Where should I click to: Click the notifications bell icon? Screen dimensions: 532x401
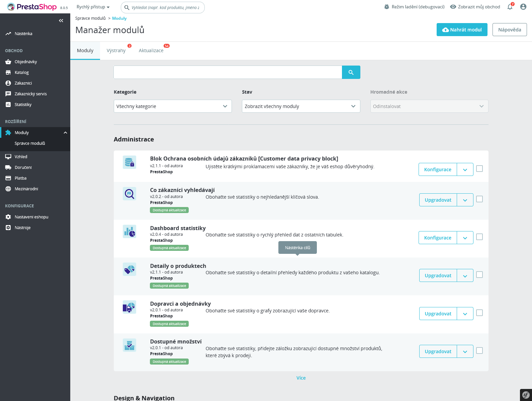[x=510, y=7]
